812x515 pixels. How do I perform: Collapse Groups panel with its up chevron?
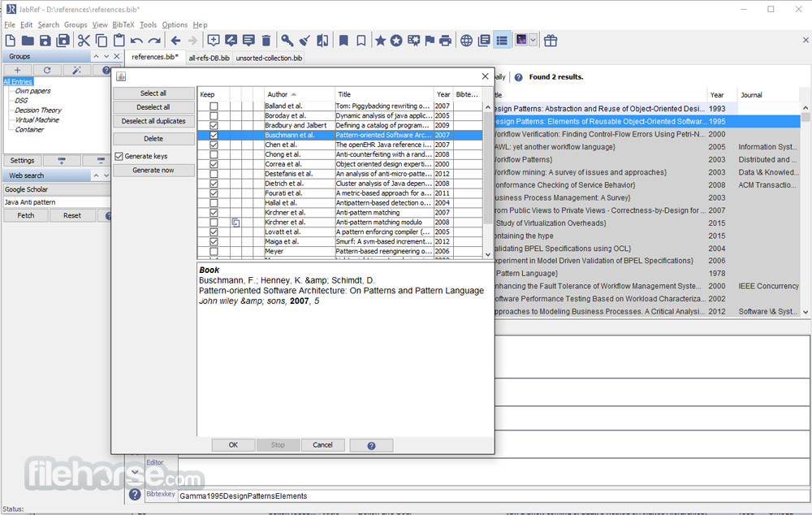[x=96, y=57]
